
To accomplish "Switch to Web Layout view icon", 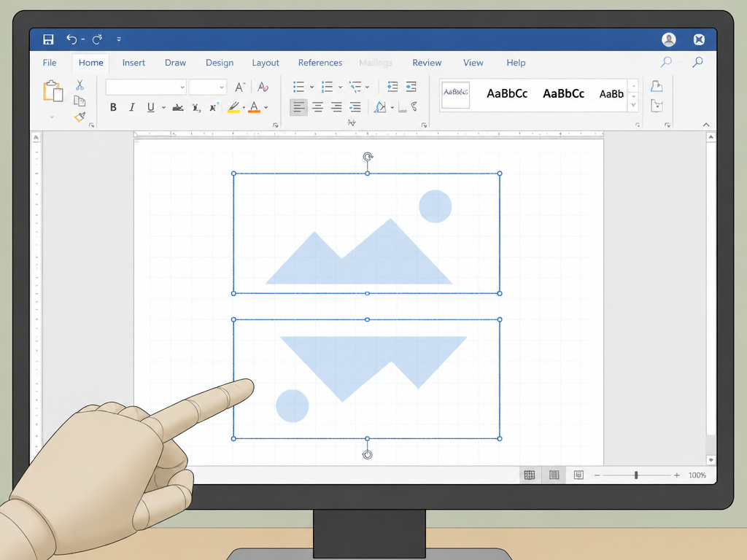I will point(578,475).
